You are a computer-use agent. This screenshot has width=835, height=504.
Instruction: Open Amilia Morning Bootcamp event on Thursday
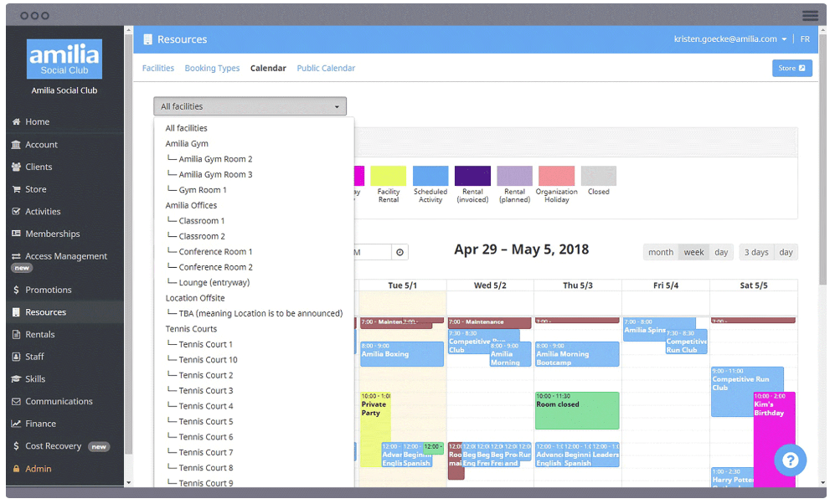click(x=577, y=354)
